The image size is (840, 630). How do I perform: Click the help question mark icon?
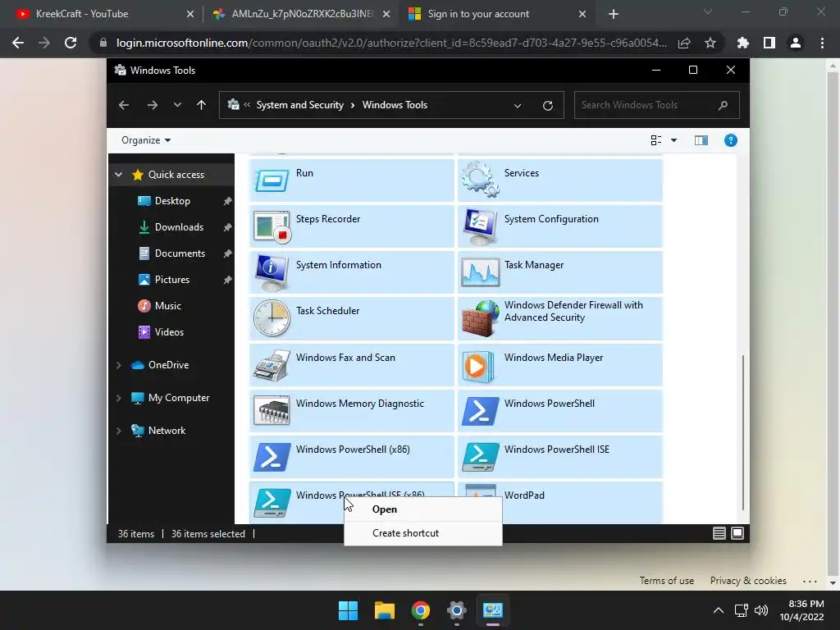731,140
